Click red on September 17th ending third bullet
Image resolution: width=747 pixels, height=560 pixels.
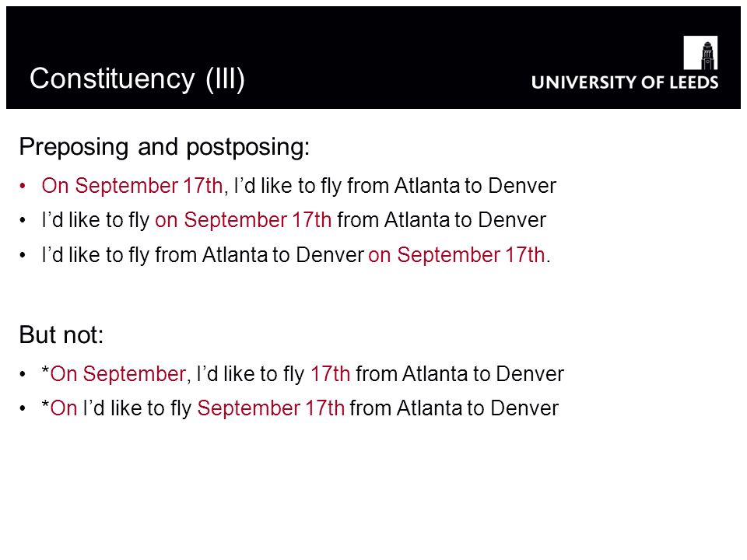tap(457, 255)
